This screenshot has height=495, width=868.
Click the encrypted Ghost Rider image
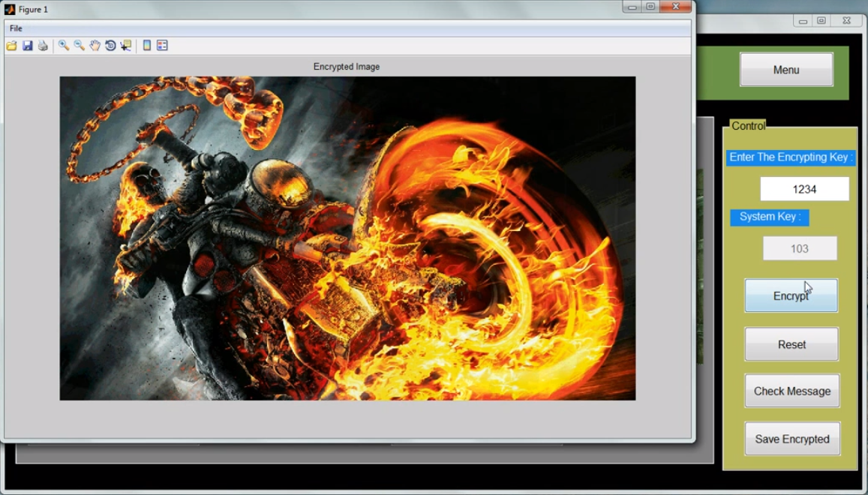point(347,238)
